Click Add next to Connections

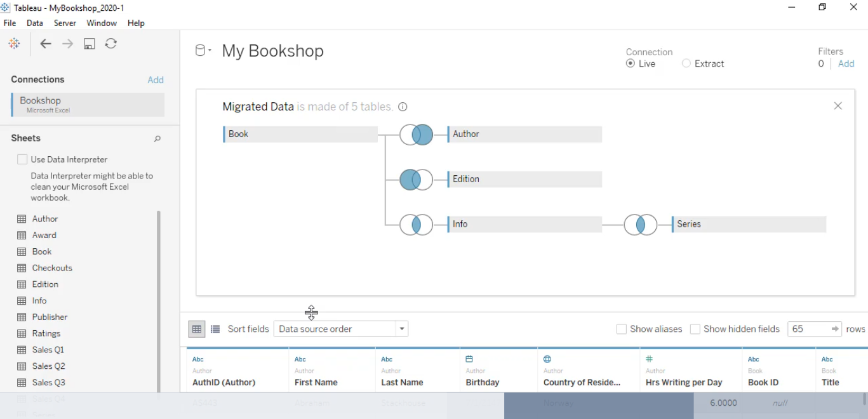click(x=156, y=79)
